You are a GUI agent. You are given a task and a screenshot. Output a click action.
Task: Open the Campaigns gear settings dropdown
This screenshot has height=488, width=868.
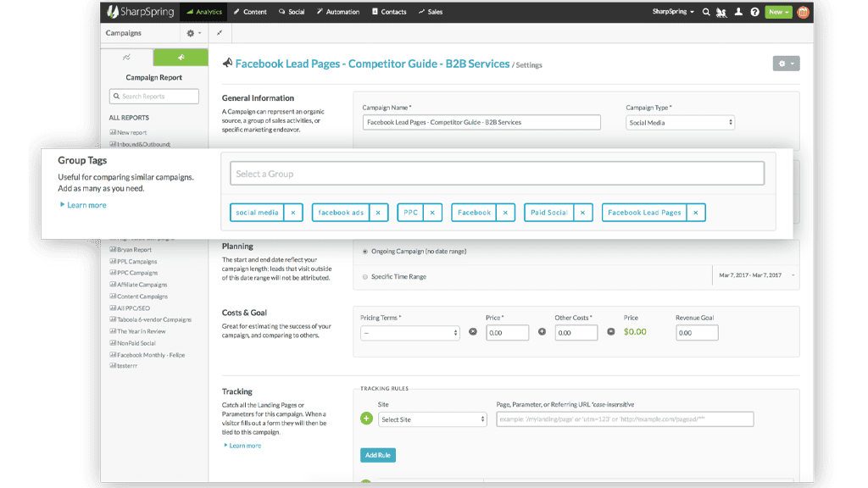point(193,33)
